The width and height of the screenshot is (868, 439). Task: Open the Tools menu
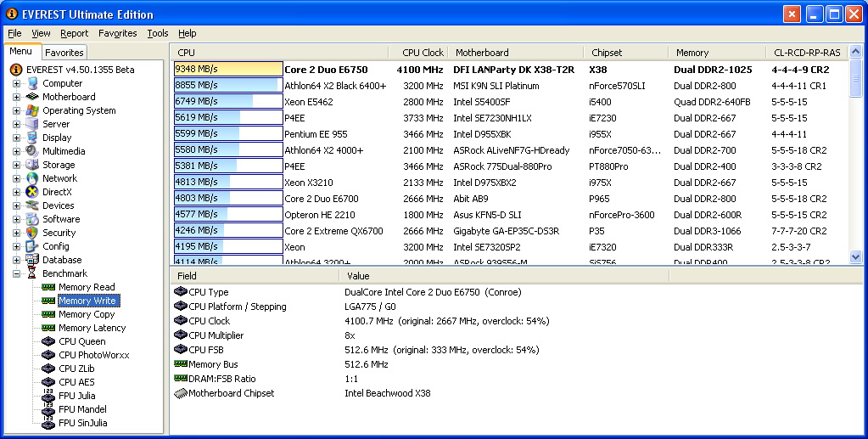coord(158,33)
